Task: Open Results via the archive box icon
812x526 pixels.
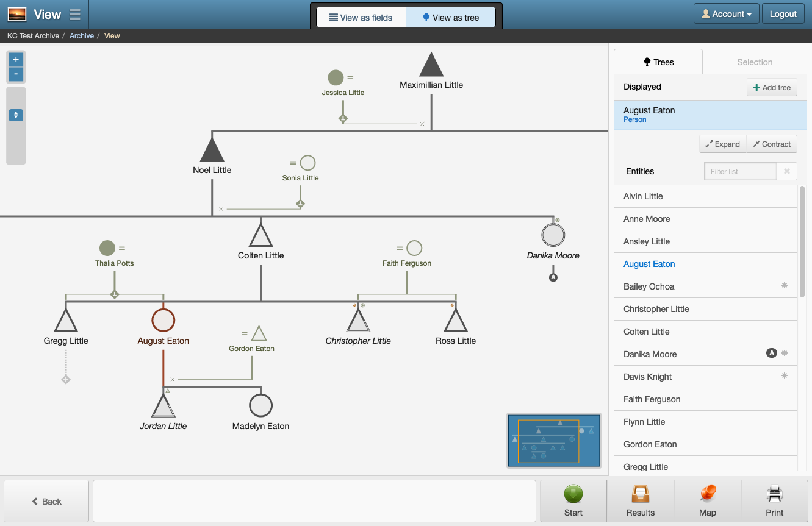Action: coord(640,495)
